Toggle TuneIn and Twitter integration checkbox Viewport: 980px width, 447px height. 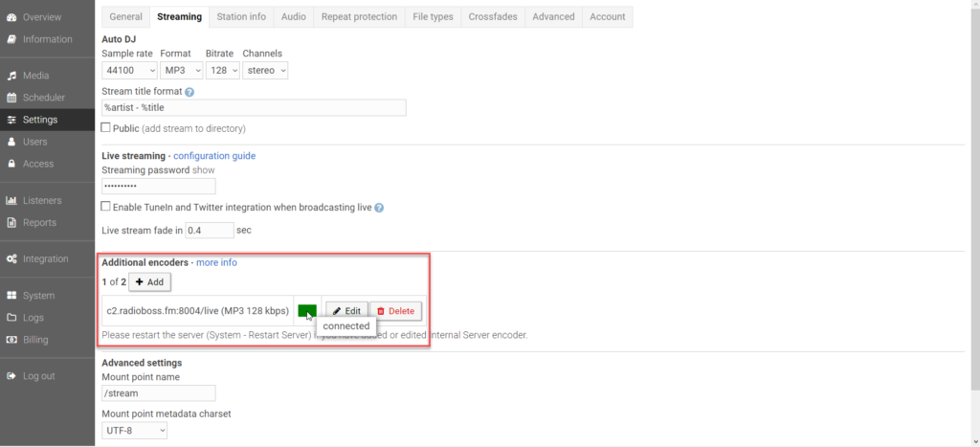pyautogui.click(x=106, y=207)
